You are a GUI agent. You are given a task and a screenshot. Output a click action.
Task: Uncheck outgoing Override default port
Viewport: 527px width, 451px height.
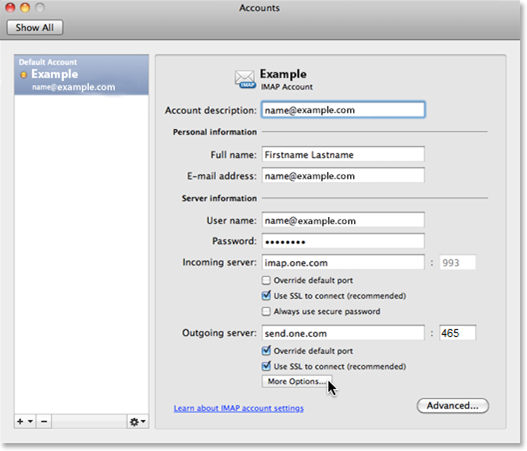coord(266,351)
